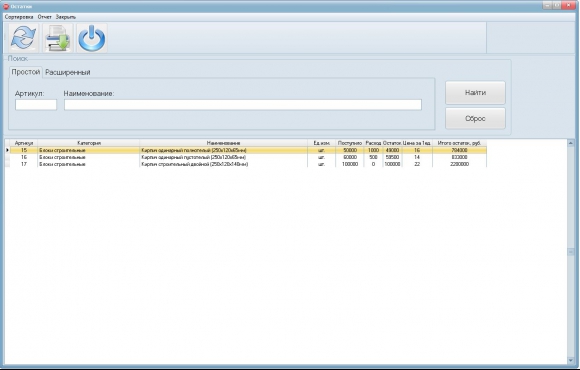
Task: Open the Отчет menu
Action: click(44, 17)
